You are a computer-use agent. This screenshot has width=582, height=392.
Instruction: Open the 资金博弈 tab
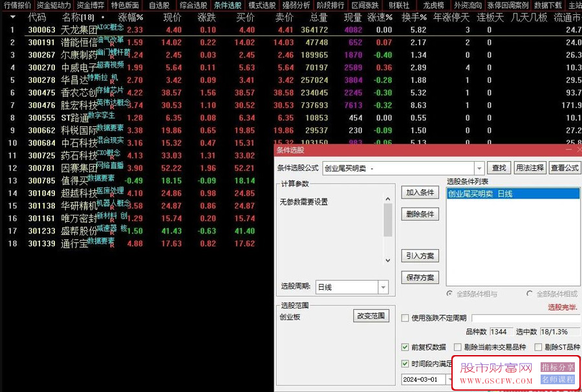[90, 5]
